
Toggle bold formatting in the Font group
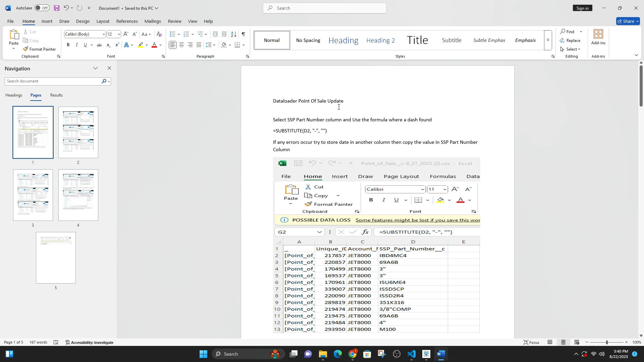[x=68, y=45]
